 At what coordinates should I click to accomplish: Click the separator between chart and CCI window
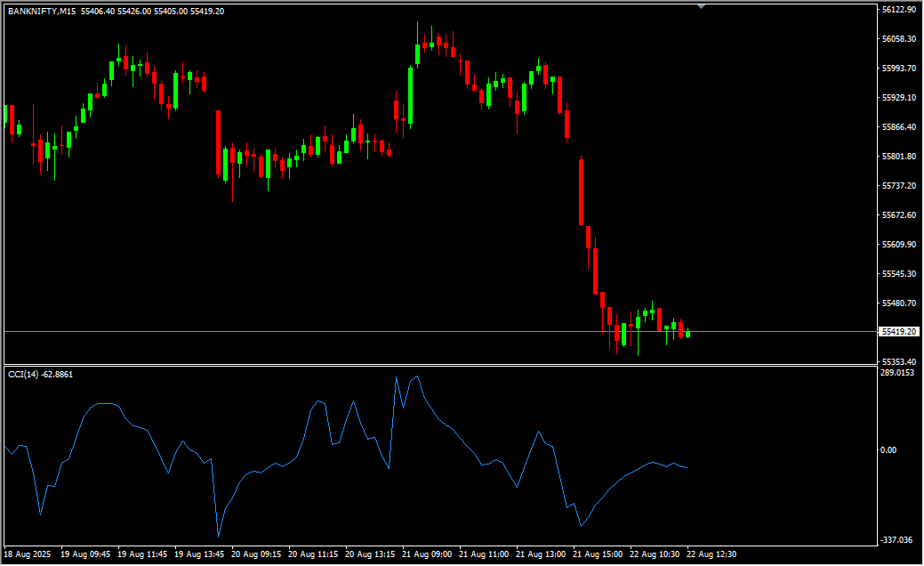coord(445,365)
